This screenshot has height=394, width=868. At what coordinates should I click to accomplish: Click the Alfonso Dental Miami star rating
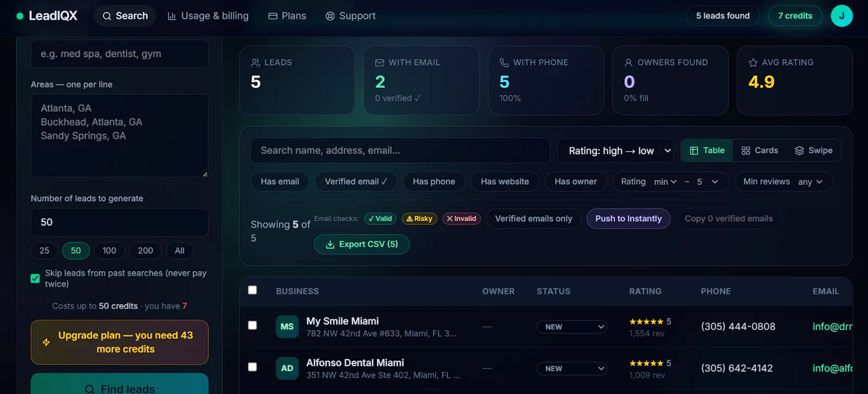click(x=646, y=363)
